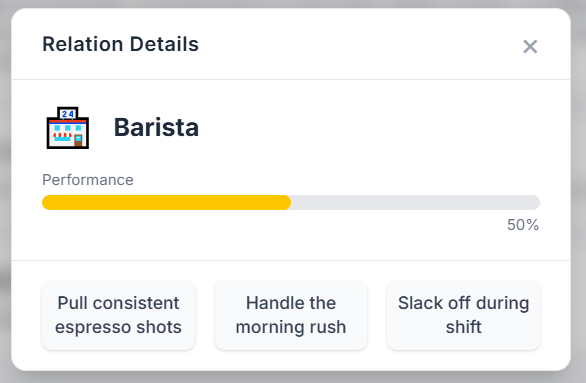This screenshot has width=586, height=383.
Task: Choose Slack off during shift
Action: pyautogui.click(x=463, y=315)
